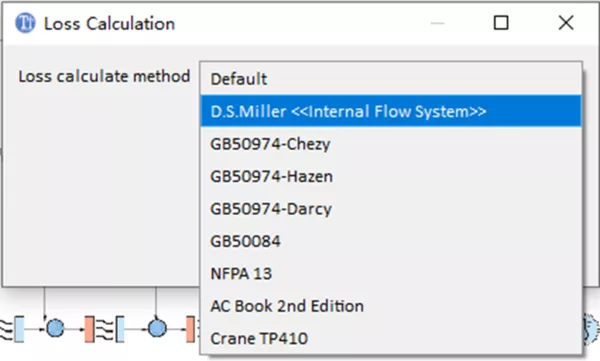Select GB50974-Chezy from the list
Screen dimensions: 600x361
(391, 144)
